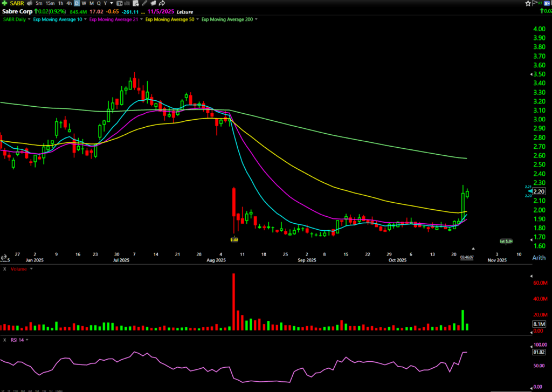
Task: Close the RSI 14 pane with X
Action: 4,340
